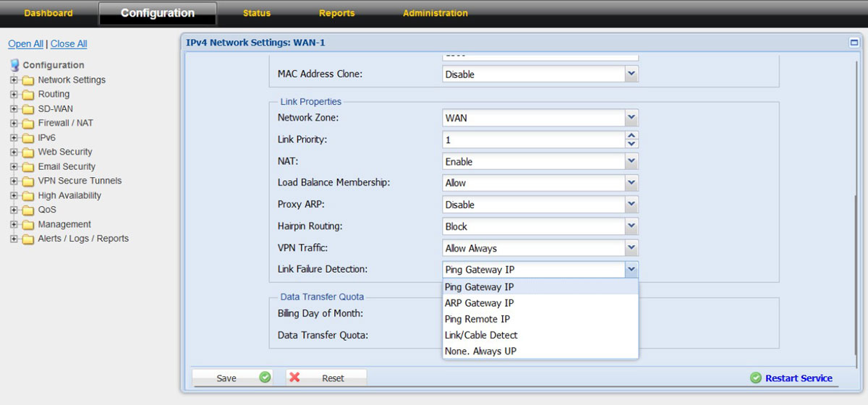Screen dimensions: 868x405
Task: Click the green Restart Service check icon
Action: [x=755, y=378]
